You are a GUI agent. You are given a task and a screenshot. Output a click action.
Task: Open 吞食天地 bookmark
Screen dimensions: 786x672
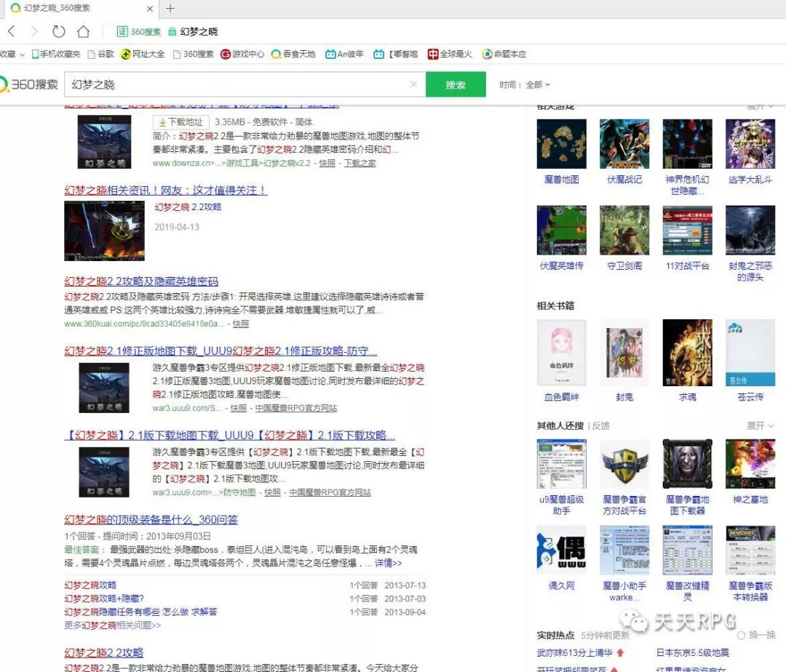(x=293, y=54)
